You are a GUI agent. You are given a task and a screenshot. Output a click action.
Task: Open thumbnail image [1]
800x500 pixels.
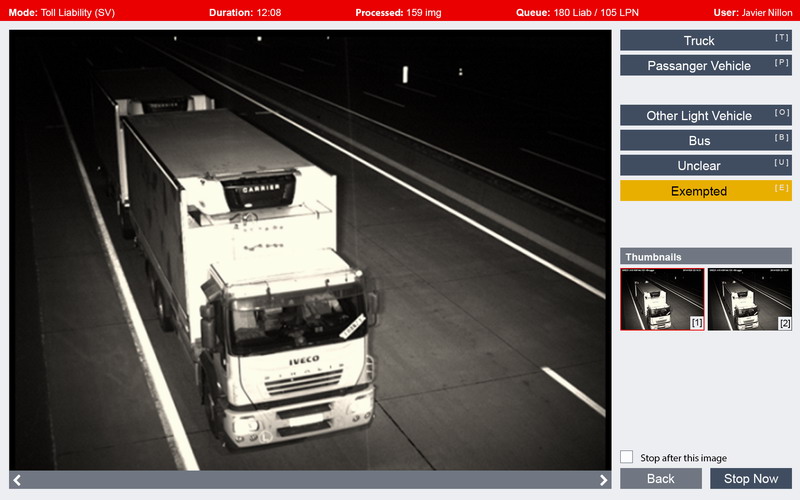(x=662, y=299)
